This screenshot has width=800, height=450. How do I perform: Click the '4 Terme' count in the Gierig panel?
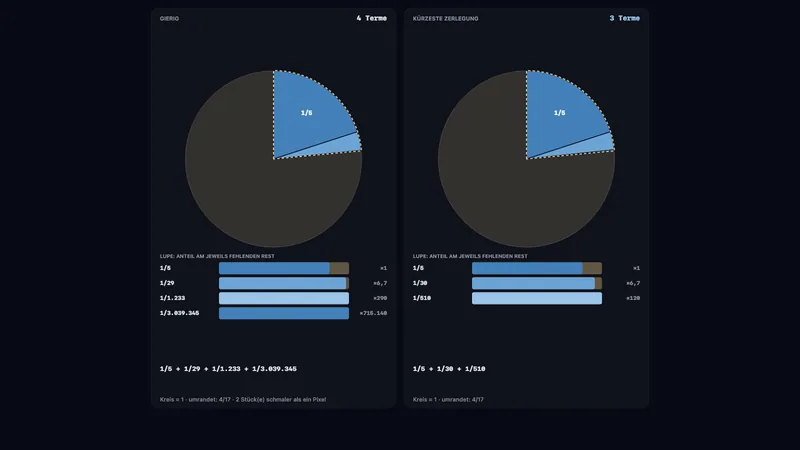371,18
